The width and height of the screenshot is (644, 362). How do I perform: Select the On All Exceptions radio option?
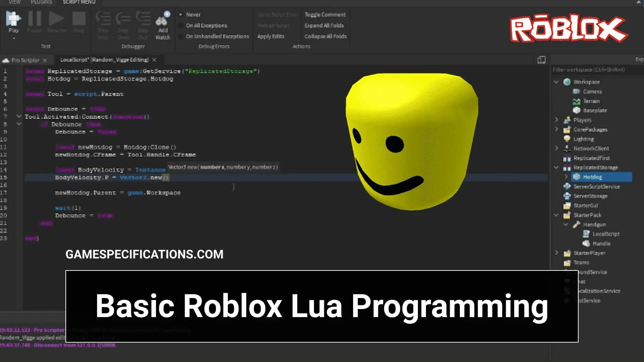tap(180, 25)
